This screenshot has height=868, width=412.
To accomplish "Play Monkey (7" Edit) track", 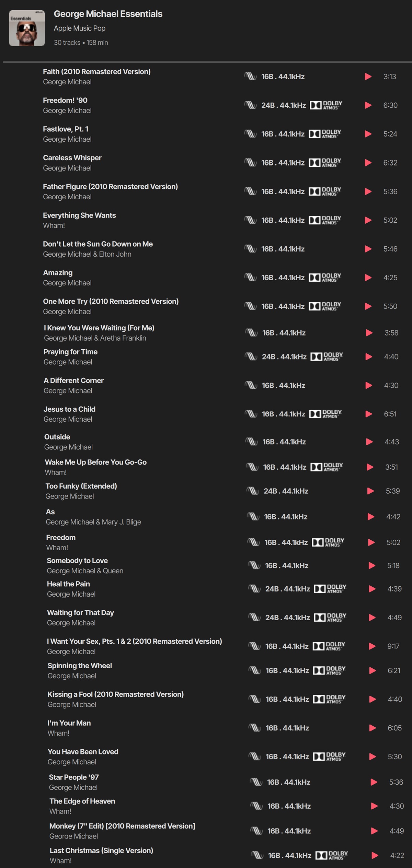I will point(374,831).
